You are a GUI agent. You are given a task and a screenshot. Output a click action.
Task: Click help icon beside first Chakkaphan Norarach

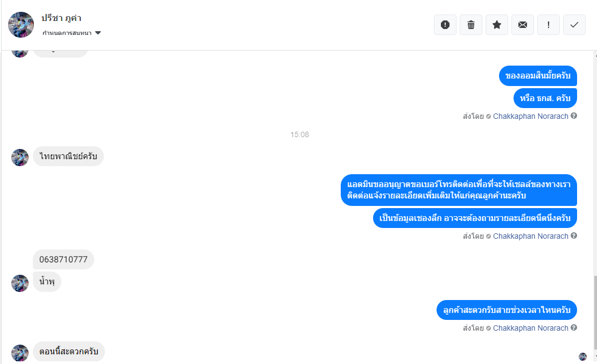(574, 116)
